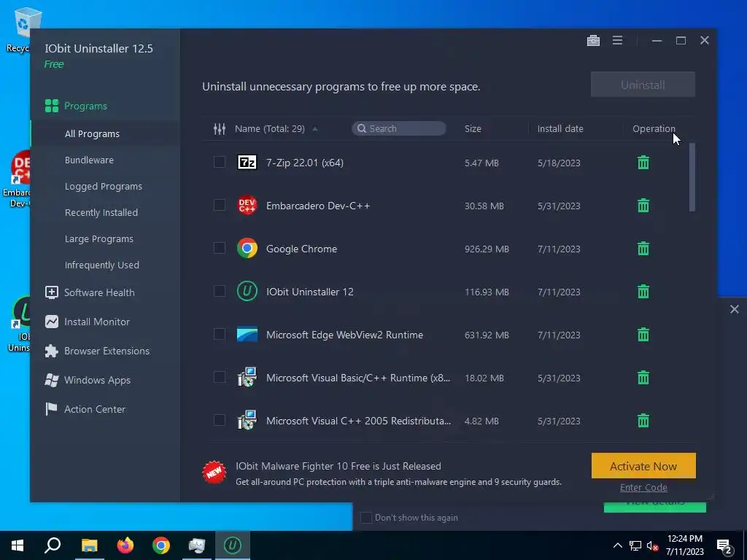Image resolution: width=747 pixels, height=560 pixels.
Task: Click the Enter Code link
Action: (x=643, y=488)
